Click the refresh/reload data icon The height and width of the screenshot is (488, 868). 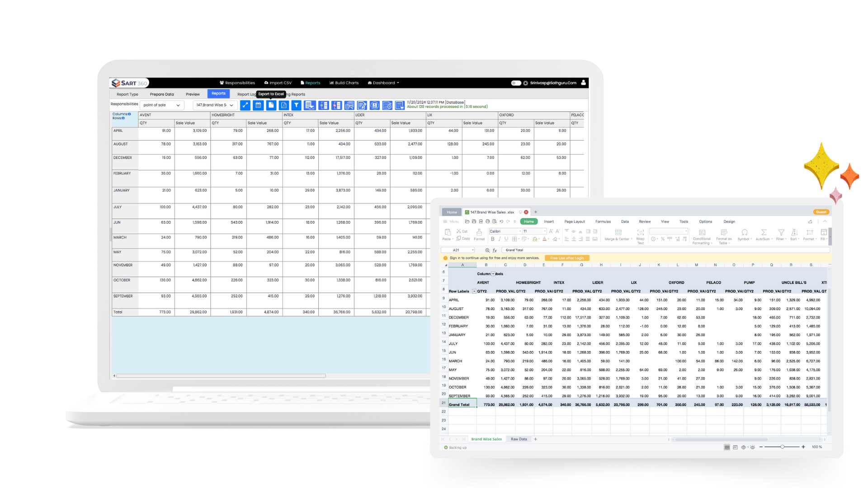(374, 105)
